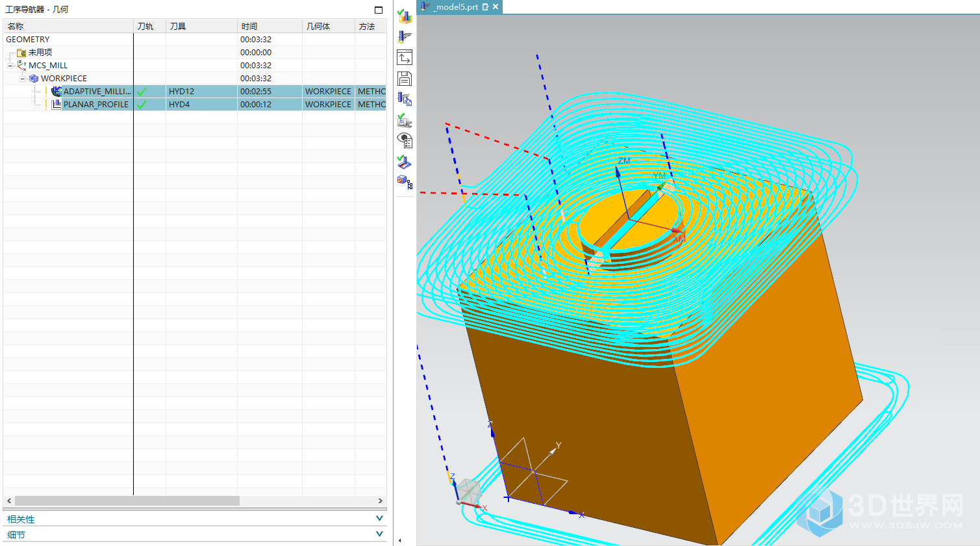The image size is (980, 546).
Task: Click the pop-out icon on _model5.prt tab
Action: tap(485, 7)
